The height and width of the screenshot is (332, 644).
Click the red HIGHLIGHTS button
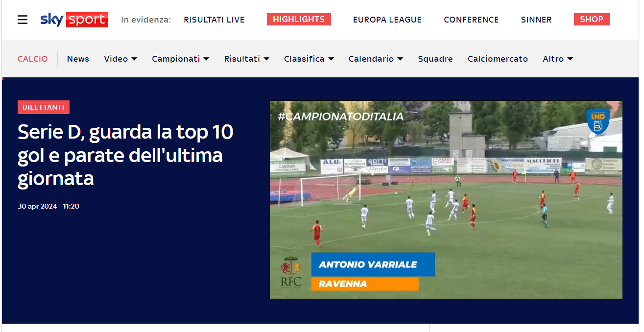click(x=299, y=20)
